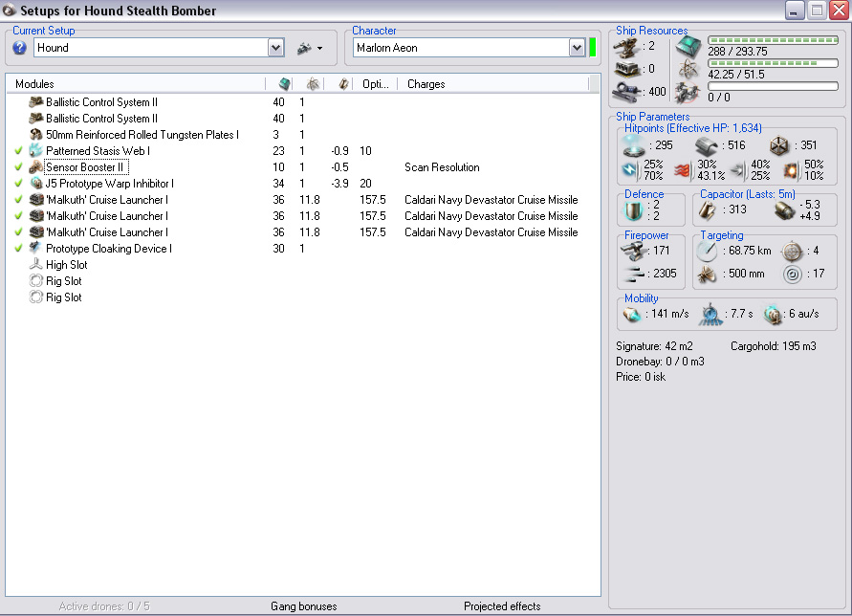Click the max velocity icon 141 m/s
The width and height of the screenshot is (852, 616).
coord(631,315)
